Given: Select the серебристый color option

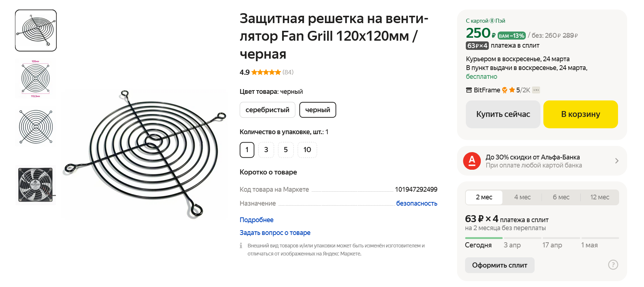Looking at the screenshot, I should pos(267,110).
